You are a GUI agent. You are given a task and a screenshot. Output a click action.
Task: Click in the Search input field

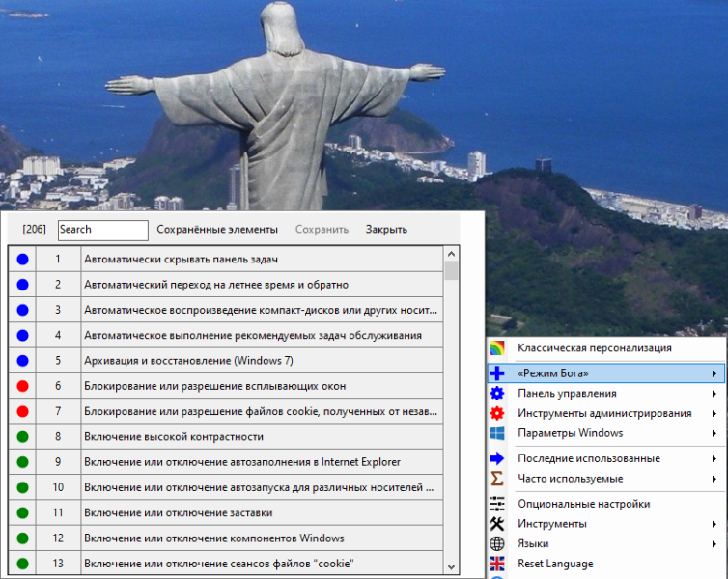click(x=103, y=230)
